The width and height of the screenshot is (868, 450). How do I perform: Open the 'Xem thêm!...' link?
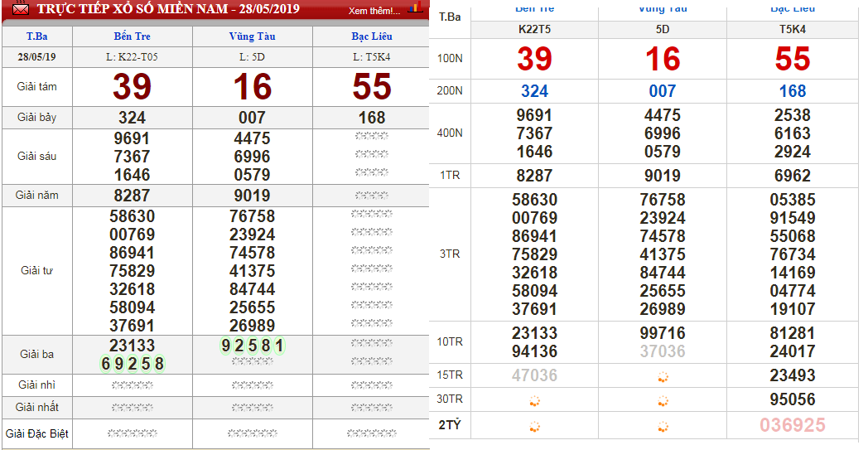[x=374, y=12]
